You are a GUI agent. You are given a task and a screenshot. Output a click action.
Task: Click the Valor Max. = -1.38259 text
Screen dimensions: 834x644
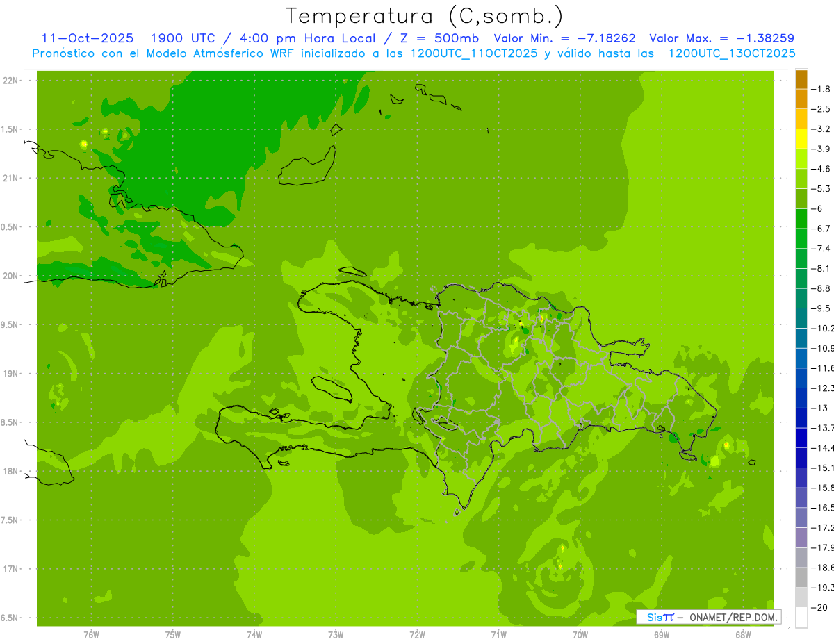[721, 38]
